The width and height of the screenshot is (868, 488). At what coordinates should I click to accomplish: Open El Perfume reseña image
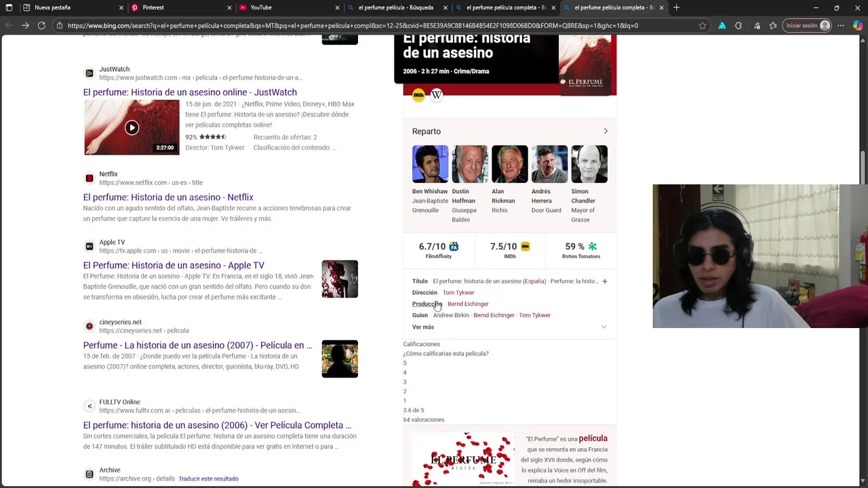[463, 459]
